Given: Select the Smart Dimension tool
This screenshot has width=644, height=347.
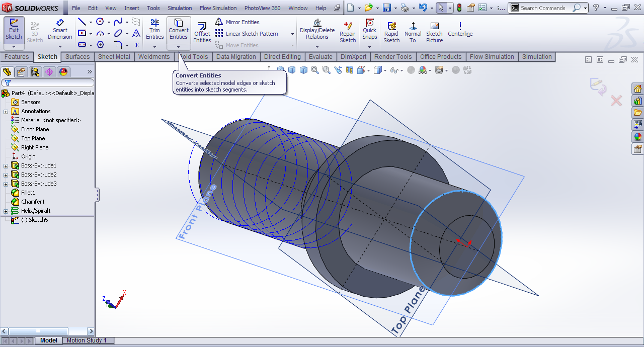Looking at the screenshot, I should [60, 30].
